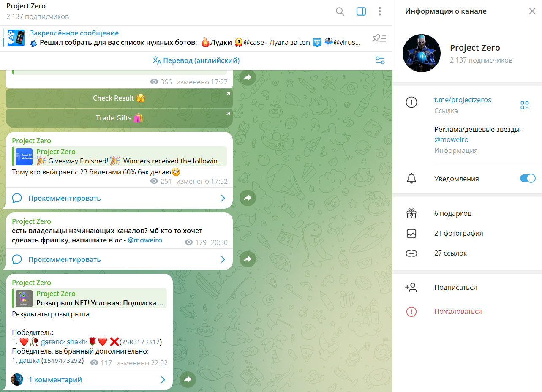Image resolution: width=542 pixels, height=392 pixels.
Task: Click the translate icon beside Перевод
Action: 157,60
